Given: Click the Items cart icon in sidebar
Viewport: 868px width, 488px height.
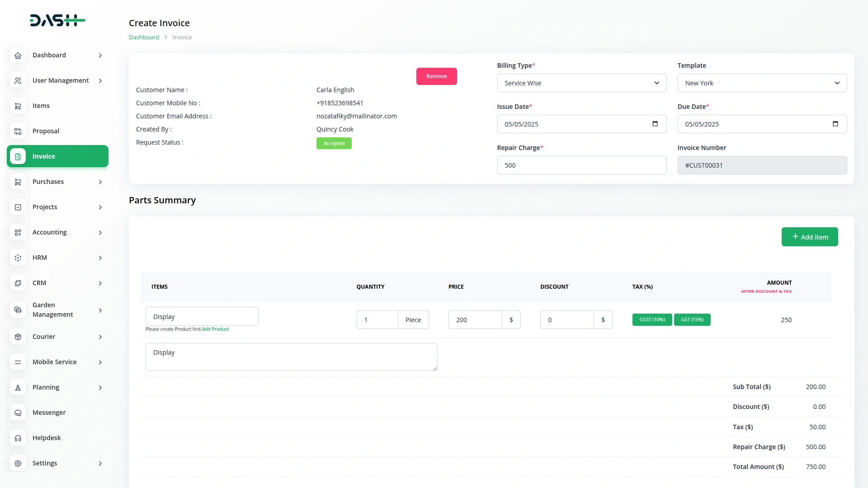Looking at the screenshot, I should [x=18, y=106].
